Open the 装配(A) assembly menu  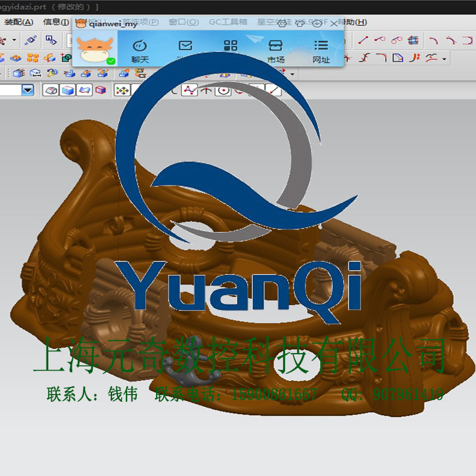pyautogui.click(x=19, y=22)
